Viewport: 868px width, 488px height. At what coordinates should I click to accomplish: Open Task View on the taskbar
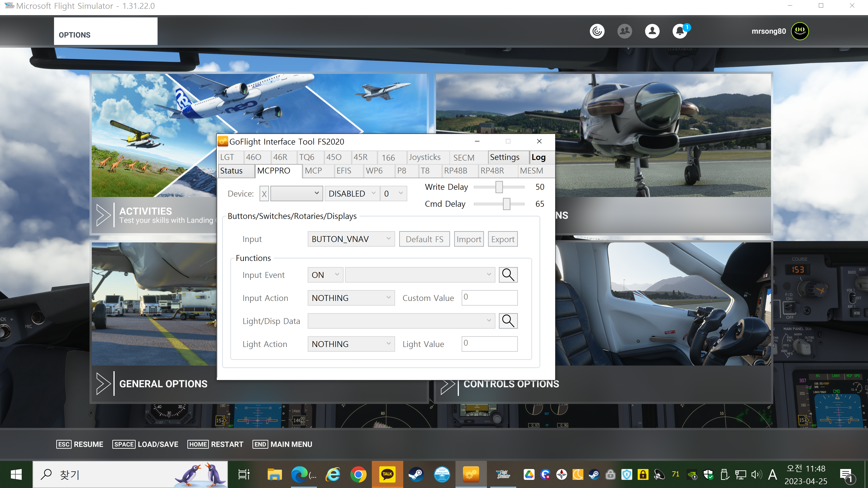pyautogui.click(x=244, y=474)
